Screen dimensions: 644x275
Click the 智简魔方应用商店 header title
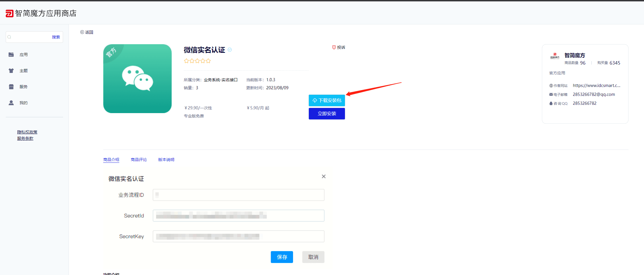46,13
